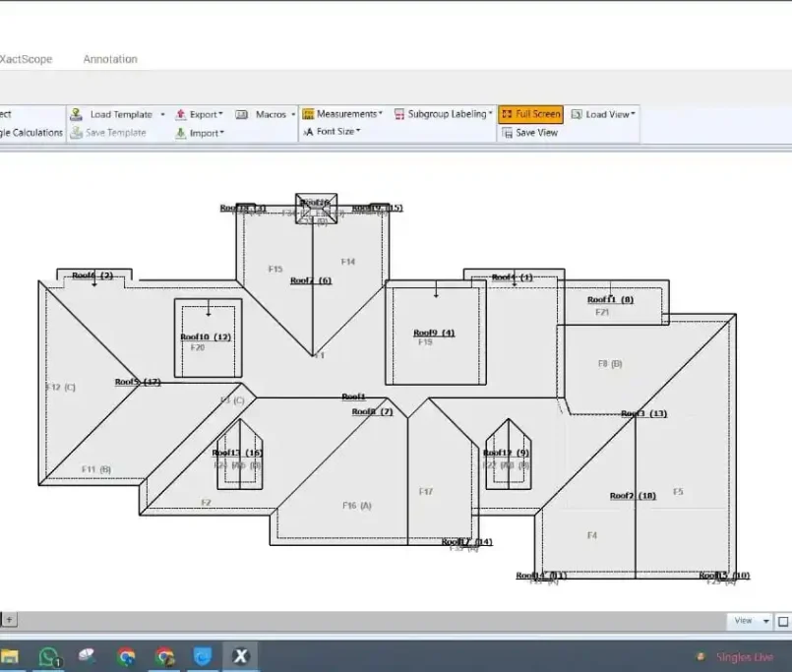The height and width of the screenshot is (672, 792).
Task: Switch to the XactScope tab
Action: tap(26, 59)
